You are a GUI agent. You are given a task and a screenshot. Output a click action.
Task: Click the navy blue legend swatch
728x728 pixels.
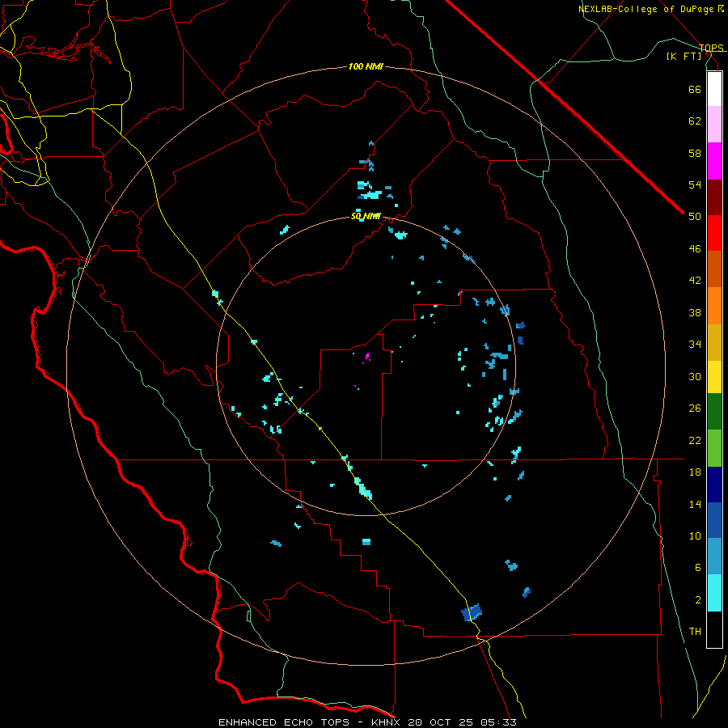click(x=714, y=485)
